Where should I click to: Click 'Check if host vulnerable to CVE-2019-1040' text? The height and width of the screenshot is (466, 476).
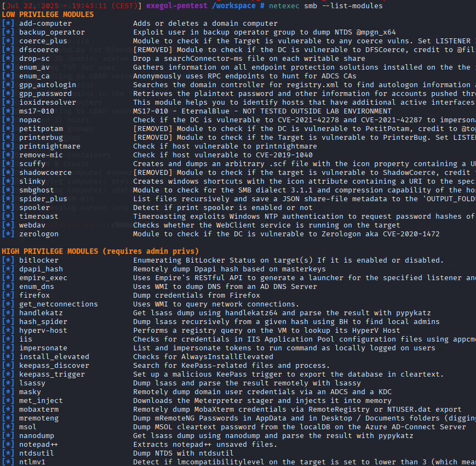(x=223, y=155)
